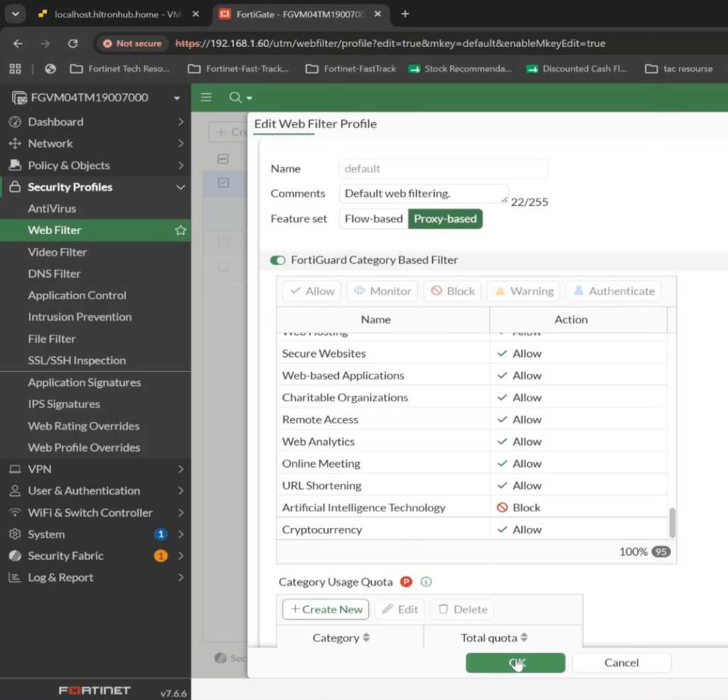The height and width of the screenshot is (700, 728).
Task: Click the Policy & Objects icon
Action: click(16, 166)
